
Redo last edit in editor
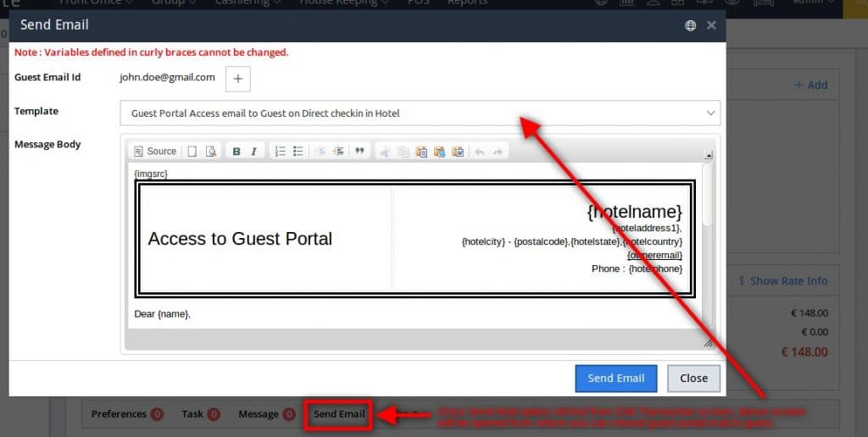click(498, 152)
